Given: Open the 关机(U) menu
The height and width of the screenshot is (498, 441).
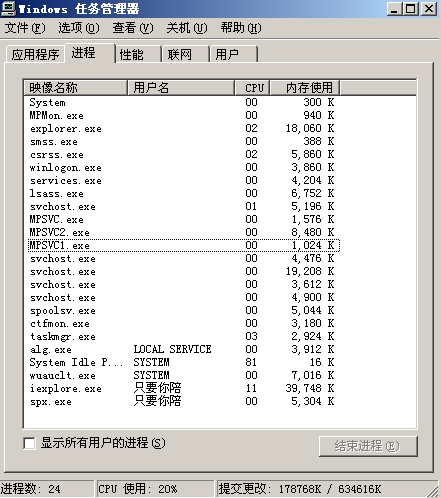Looking at the screenshot, I should 187,28.
